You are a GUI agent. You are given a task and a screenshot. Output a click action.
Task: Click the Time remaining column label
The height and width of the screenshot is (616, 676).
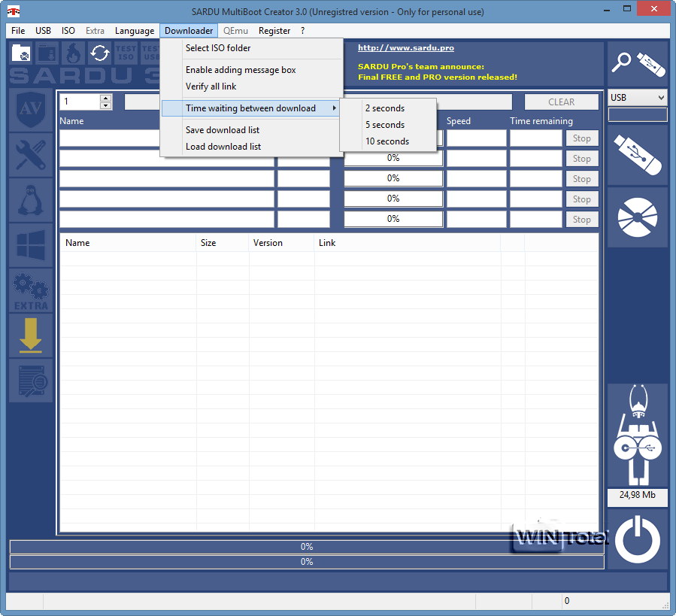tap(541, 121)
